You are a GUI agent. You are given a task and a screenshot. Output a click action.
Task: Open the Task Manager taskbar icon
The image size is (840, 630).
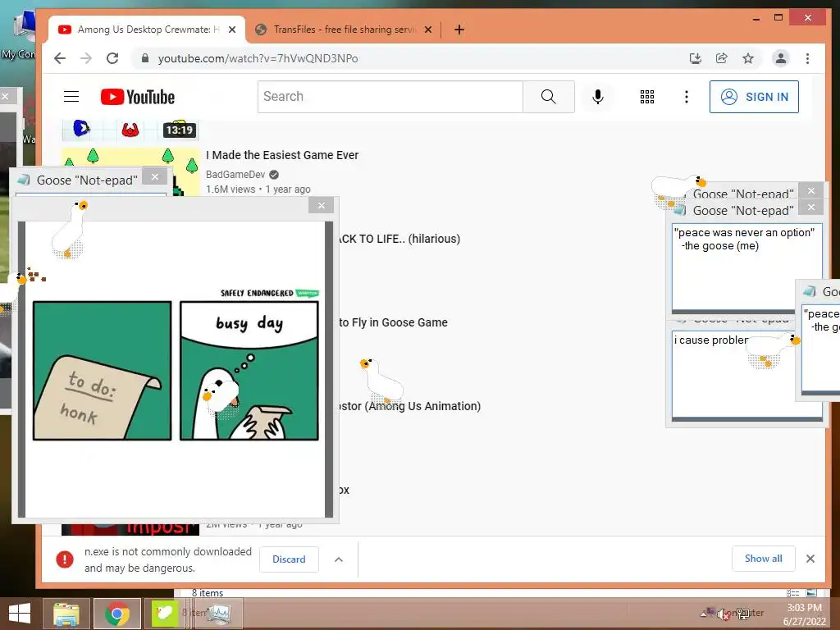coord(218,614)
